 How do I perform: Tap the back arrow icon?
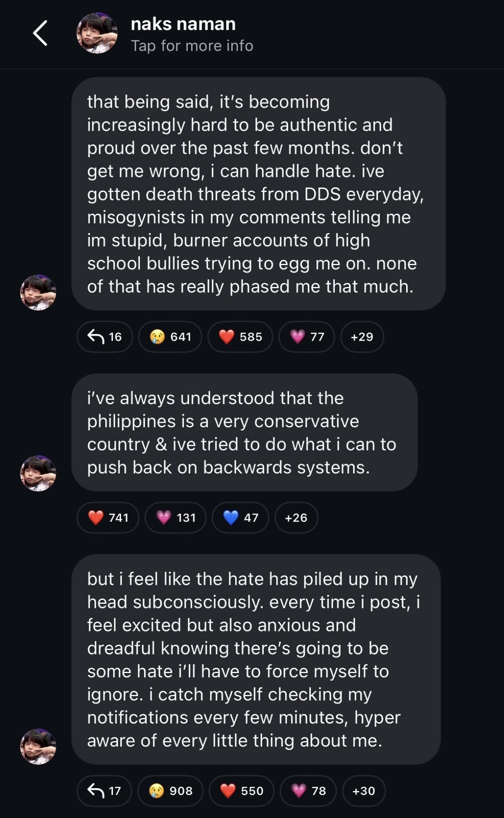tap(40, 33)
